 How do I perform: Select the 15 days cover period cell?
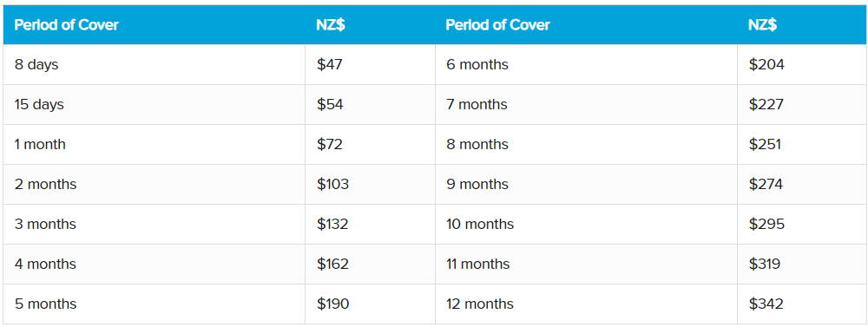pyautogui.click(x=154, y=105)
